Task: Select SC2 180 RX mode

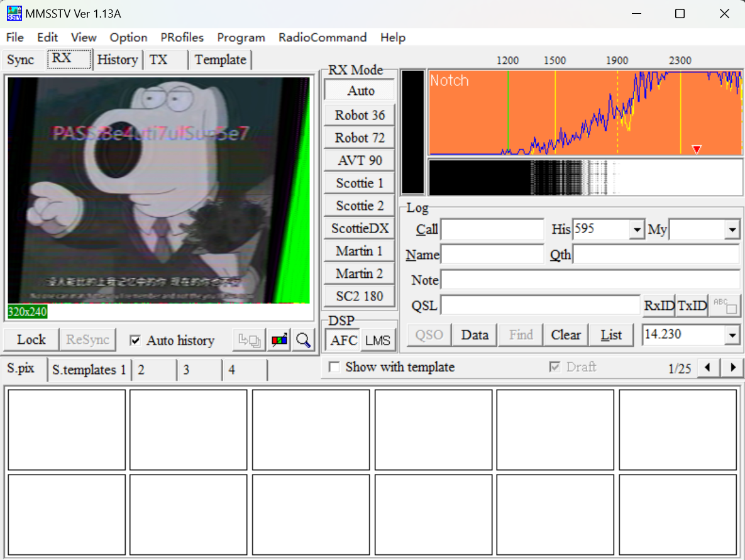Action: point(360,297)
